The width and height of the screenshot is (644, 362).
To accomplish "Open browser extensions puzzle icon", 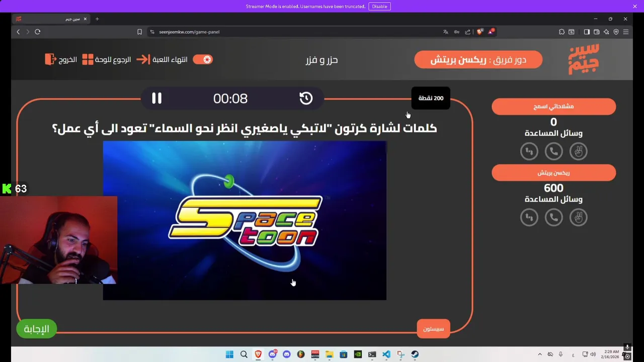I will [x=561, y=32].
